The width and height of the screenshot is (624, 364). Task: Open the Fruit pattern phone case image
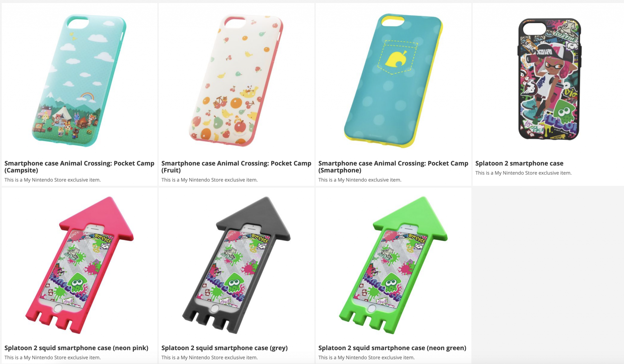tap(236, 81)
